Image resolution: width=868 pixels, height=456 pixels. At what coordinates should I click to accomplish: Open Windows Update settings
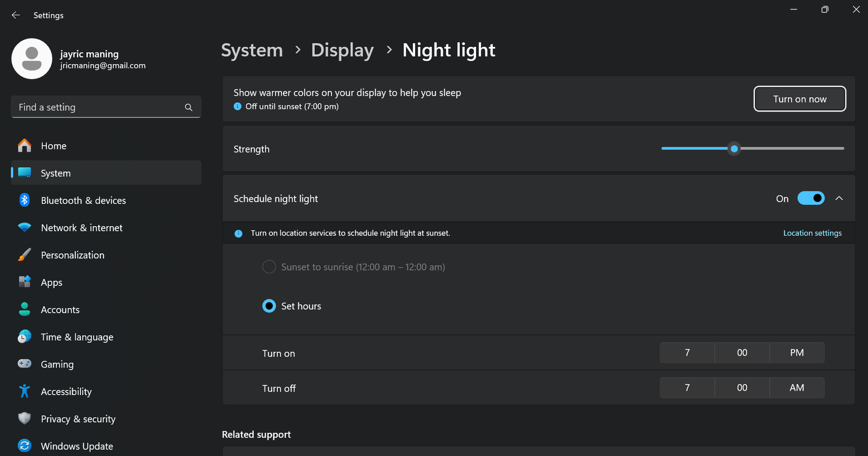[77, 445]
